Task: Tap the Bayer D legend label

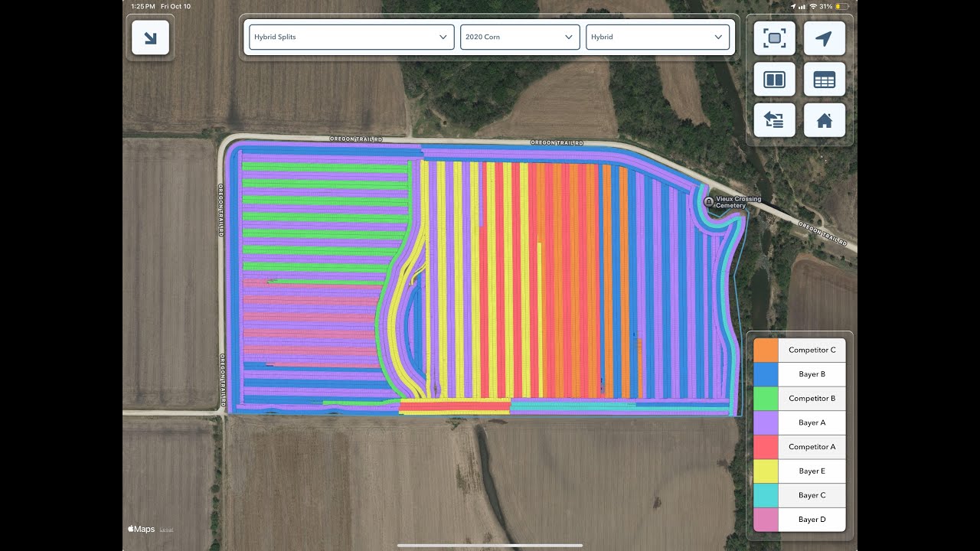Action: [x=812, y=520]
